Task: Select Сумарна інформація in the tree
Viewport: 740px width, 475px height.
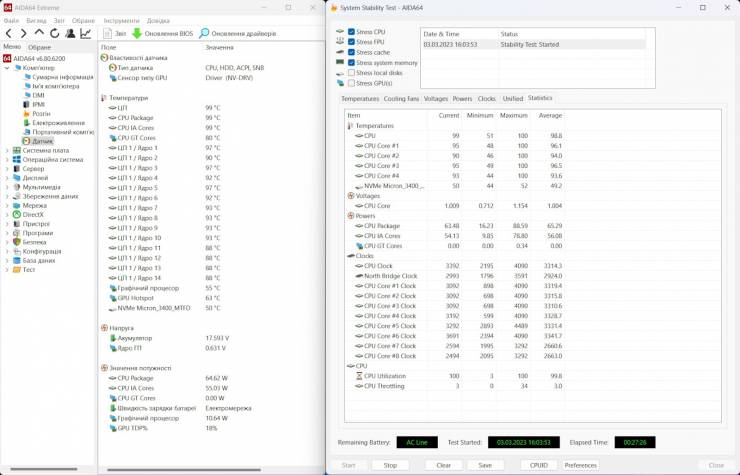Action: click(x=62, y=77)
